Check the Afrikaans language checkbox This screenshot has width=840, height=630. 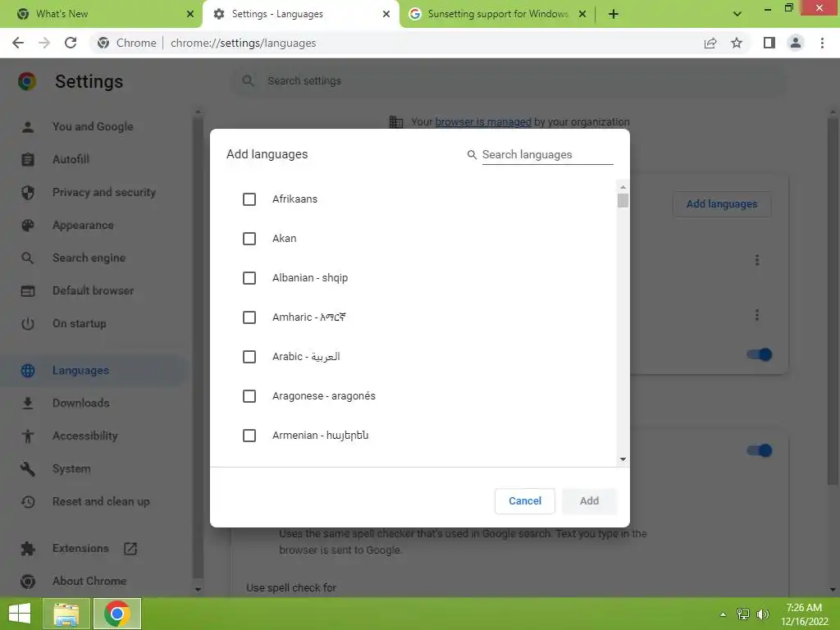point(249,199)
